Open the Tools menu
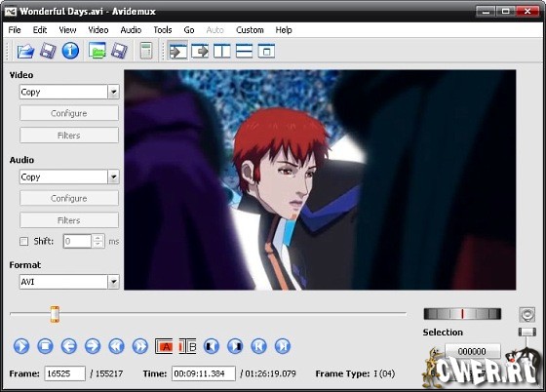Viewport: 546px width, 392px height. coord(163,30)
